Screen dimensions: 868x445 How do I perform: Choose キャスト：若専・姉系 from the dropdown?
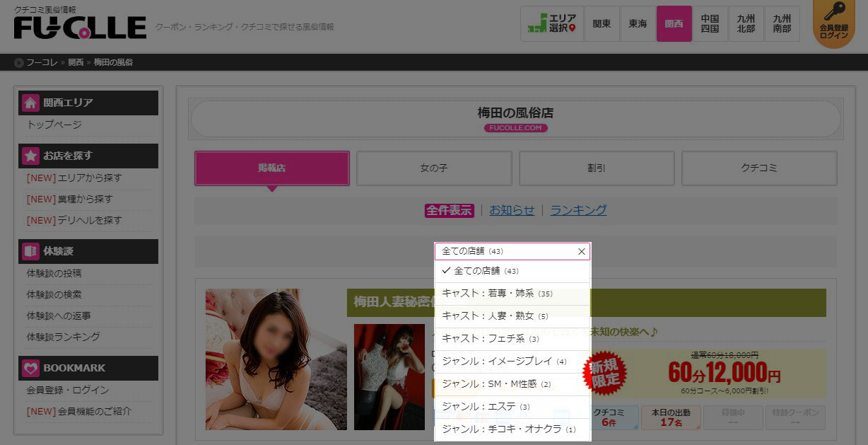click(x=498, y=293)
